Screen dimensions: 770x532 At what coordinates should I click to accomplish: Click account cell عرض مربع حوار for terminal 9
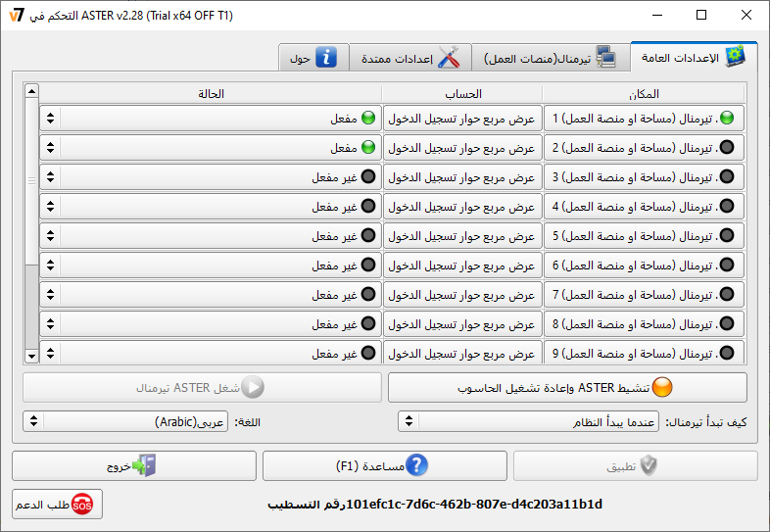coord(462,353)
